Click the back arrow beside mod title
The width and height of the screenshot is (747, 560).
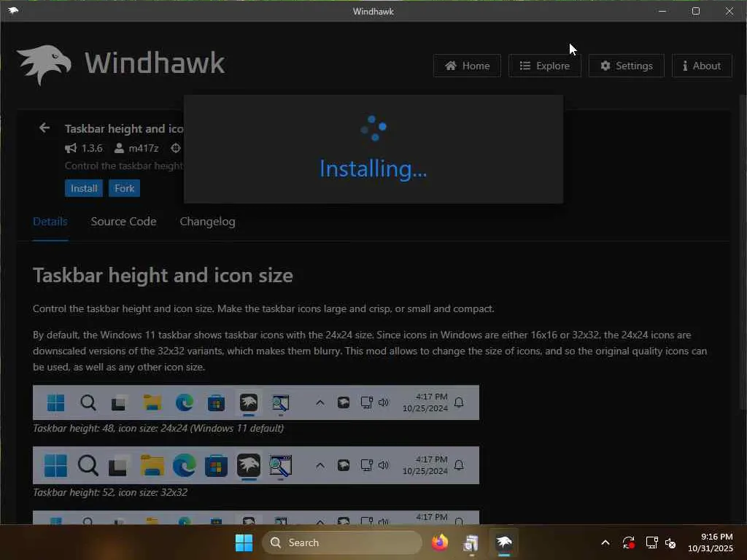pyautogui.click(x=44, y=128)
